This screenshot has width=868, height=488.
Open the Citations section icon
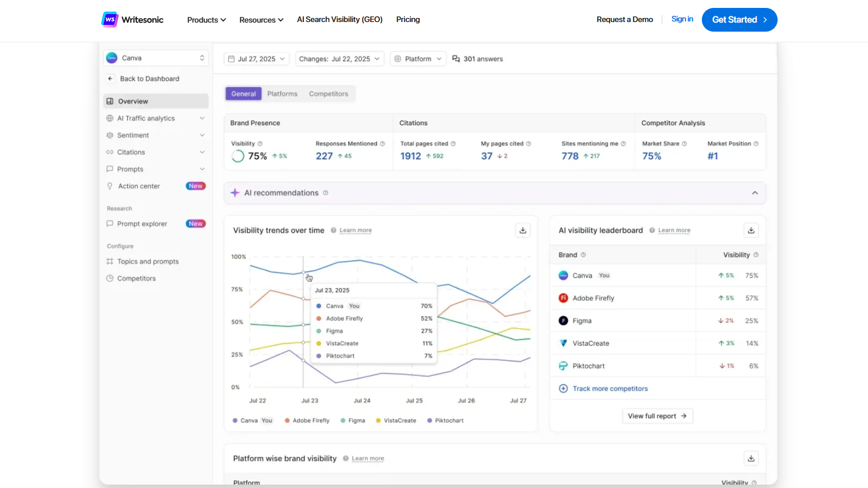tap(110, 152)
